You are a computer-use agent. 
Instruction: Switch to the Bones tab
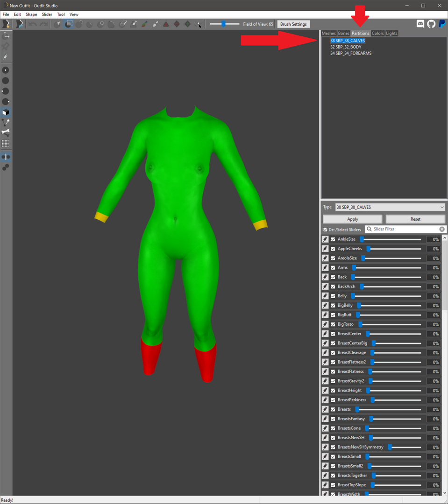click(x=343, y=34)
